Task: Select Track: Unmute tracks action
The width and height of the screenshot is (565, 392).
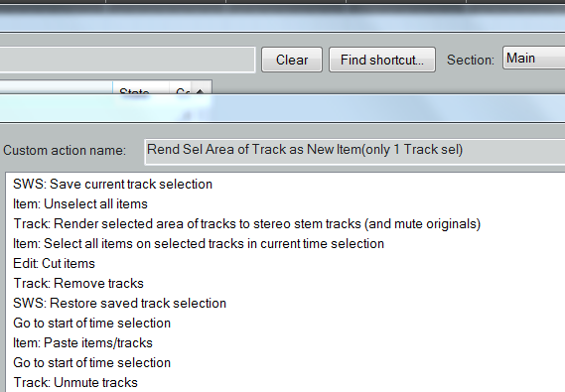Action: pos(75,382)
